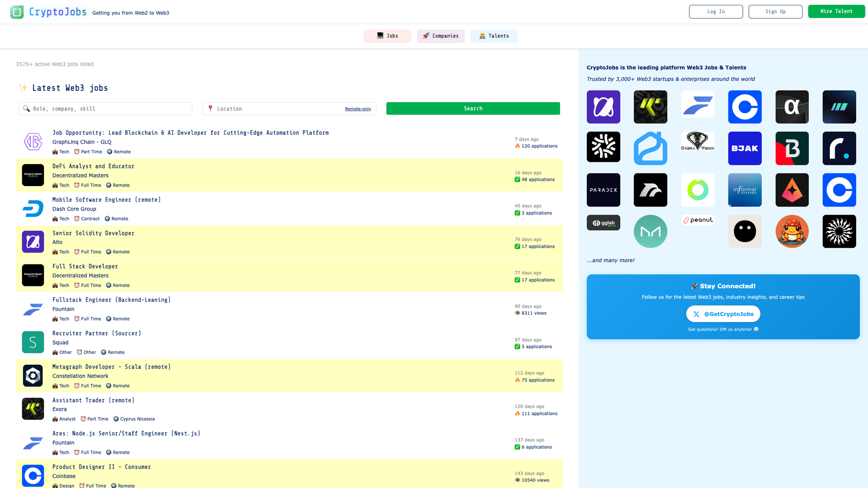Image resolution: width=868 pixels, height=488 pixels.
Task: Click the Paradex company logo
Action: (603, 190)
